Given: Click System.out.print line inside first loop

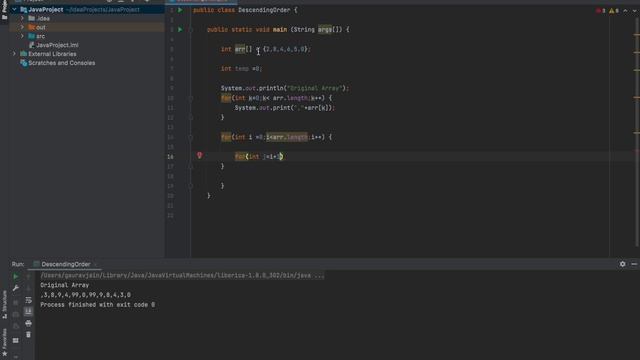Looking at the screenshot, I should (x=284, y=108).
